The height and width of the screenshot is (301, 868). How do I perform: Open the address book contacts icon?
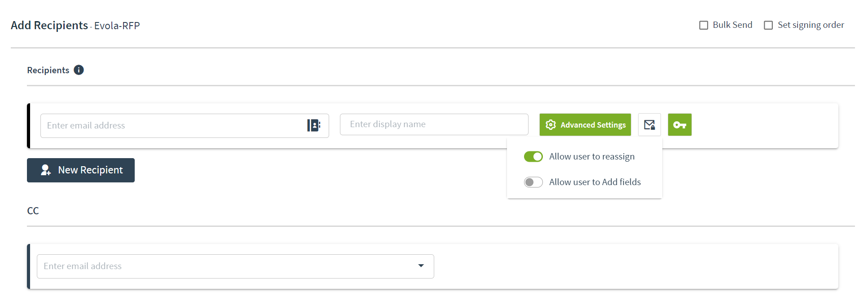tap(313, 125)
